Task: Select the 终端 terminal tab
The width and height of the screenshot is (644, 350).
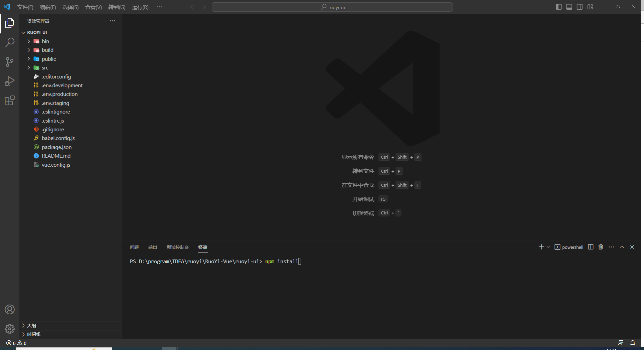Action: pyautogui.click(x=203, y=247)
